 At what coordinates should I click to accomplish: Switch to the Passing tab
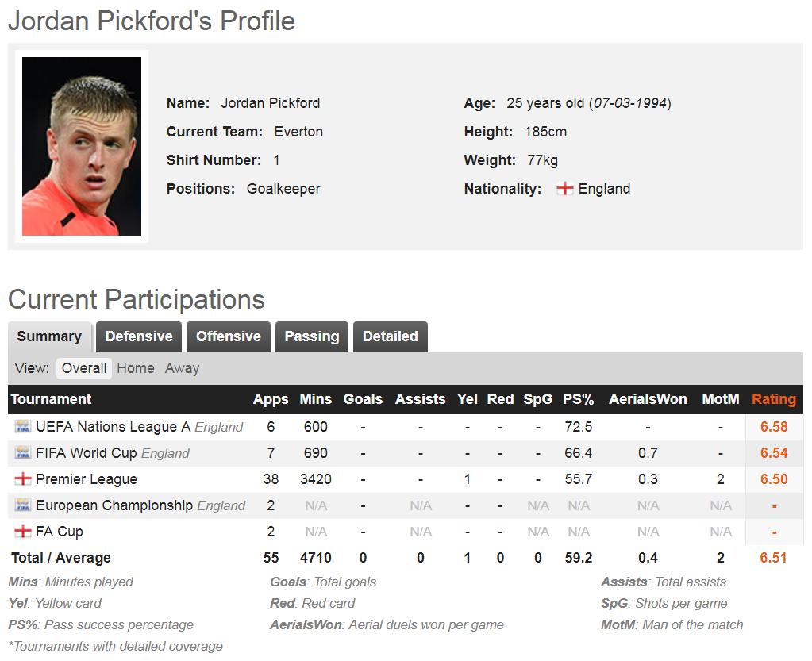point(312,336)
